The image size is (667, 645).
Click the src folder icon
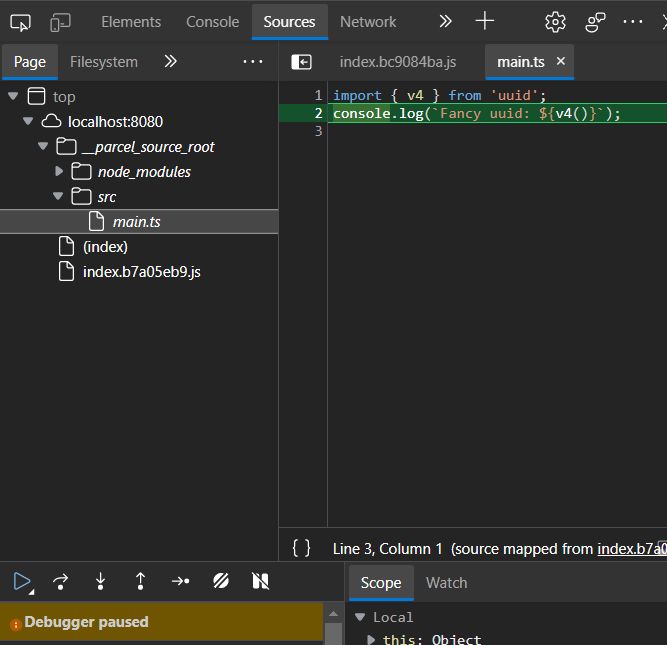(81, 197)
